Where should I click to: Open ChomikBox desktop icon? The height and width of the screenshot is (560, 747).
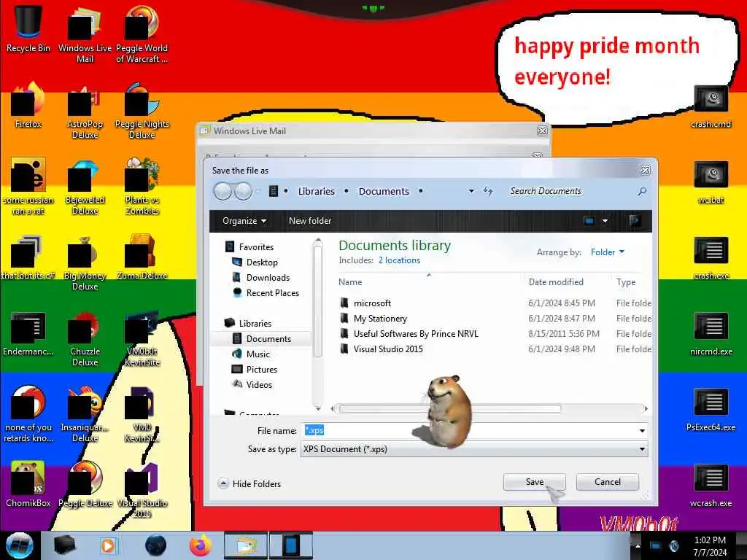coord(28,484)
